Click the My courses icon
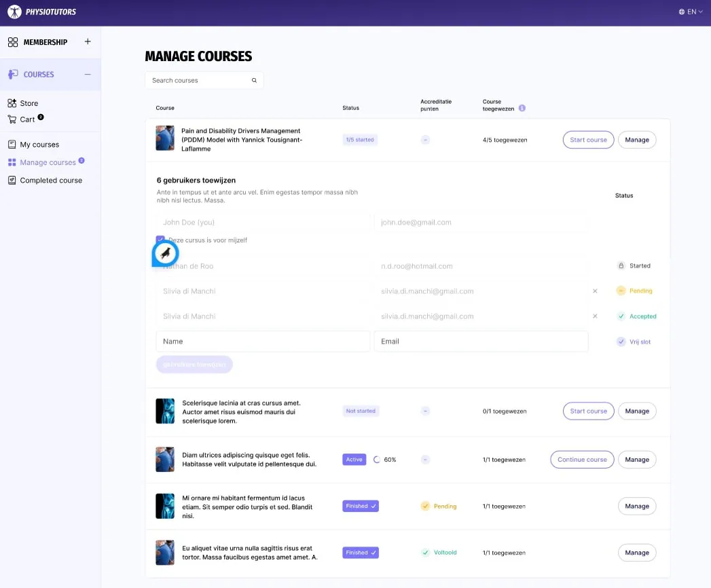Image resolution: width=711 pixels, height=588 pixels. pos(12,145)
